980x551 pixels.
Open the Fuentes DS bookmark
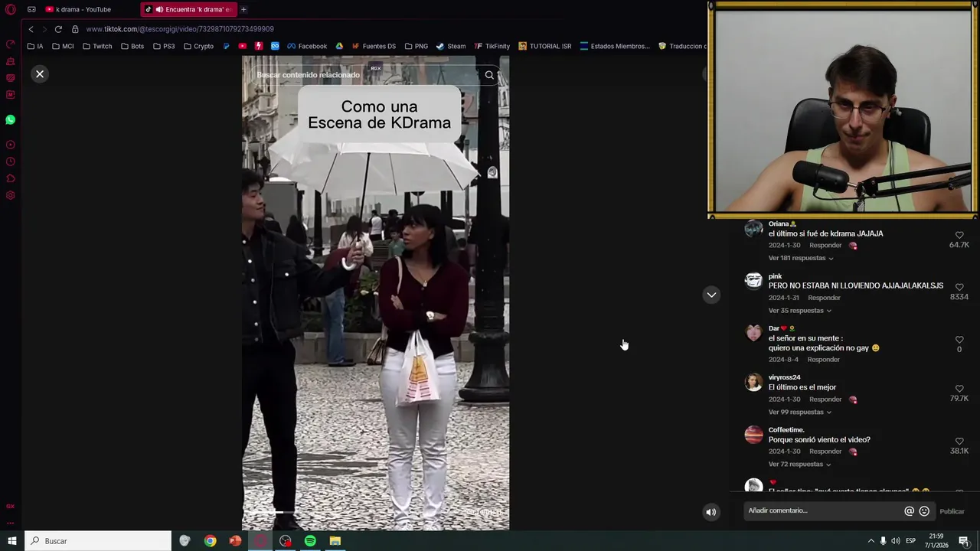coord(374,46)
